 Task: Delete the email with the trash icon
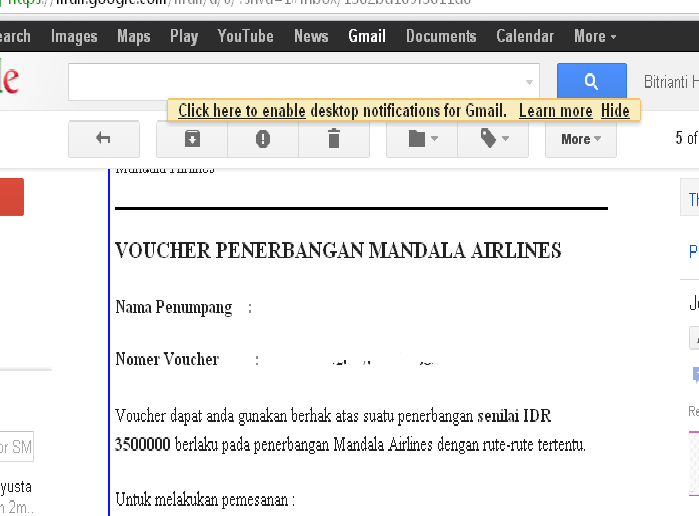[x=334, y=139]
